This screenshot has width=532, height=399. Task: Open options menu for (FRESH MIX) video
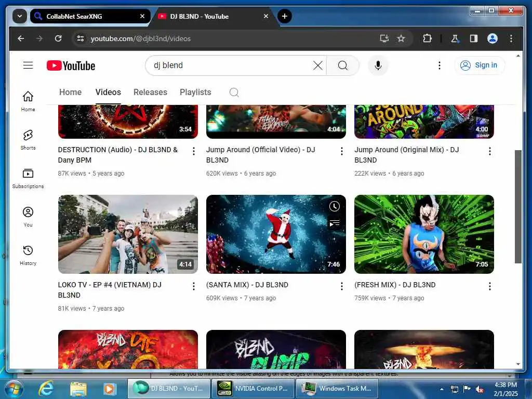[x=489, y=286]
